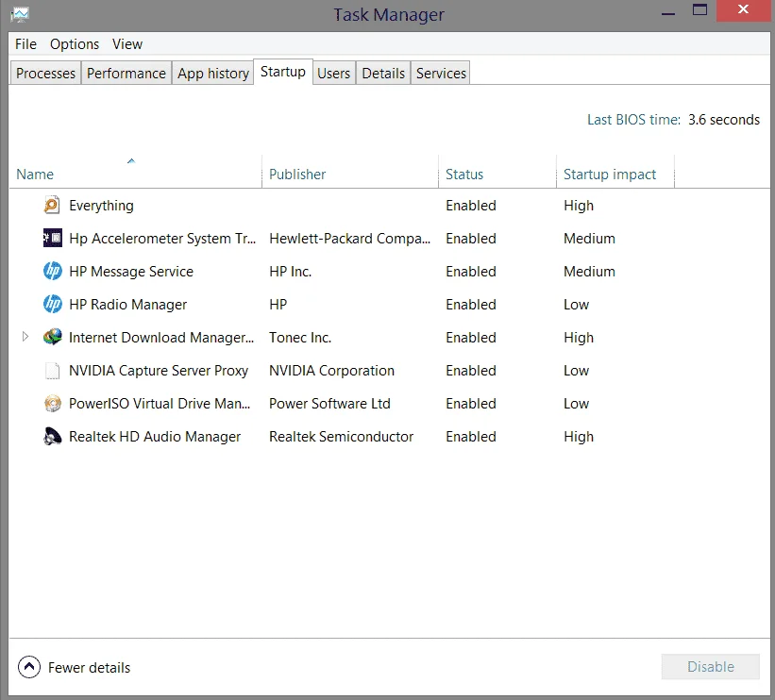Viewport: 775px width, 700px height.
Task: Maximize the Task Manager window
Action: tap(699, 9)
